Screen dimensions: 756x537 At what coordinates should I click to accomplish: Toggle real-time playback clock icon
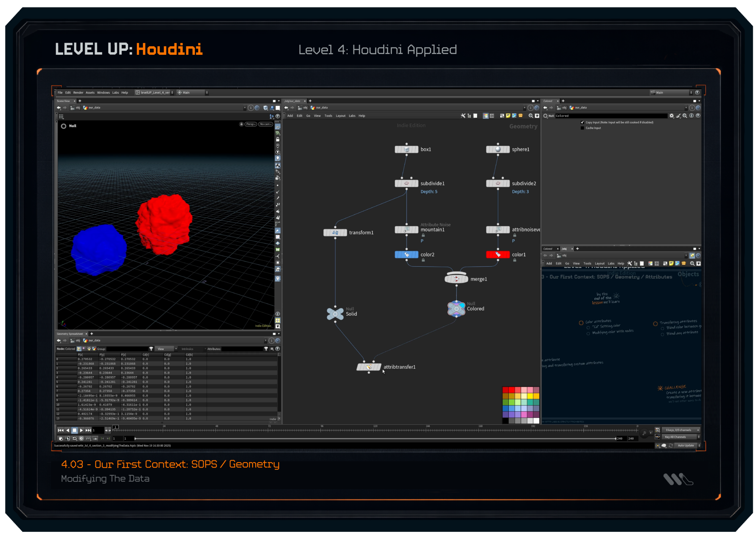81,439
